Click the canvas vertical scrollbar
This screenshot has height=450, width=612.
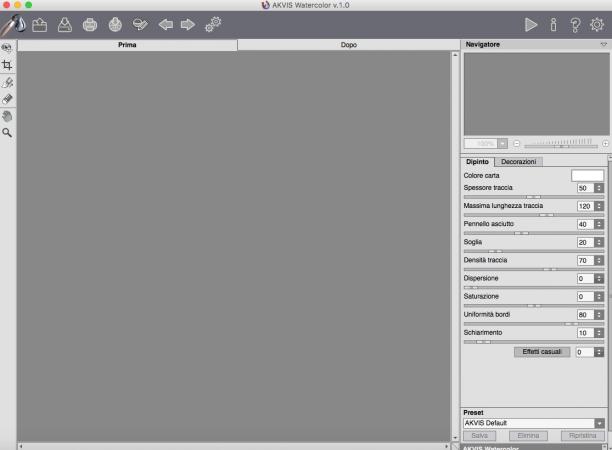click(x=455, y=247)
